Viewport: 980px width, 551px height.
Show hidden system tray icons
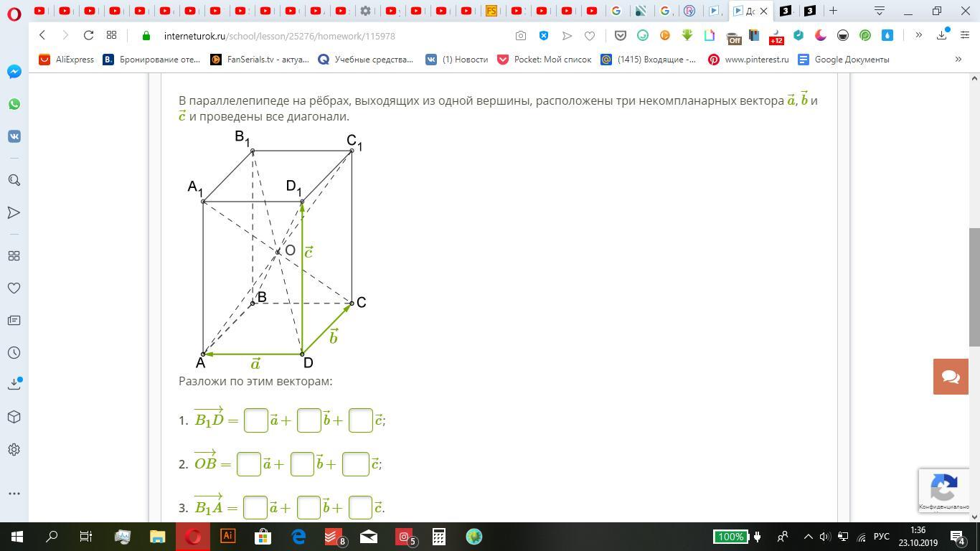[x=808, y=537]
